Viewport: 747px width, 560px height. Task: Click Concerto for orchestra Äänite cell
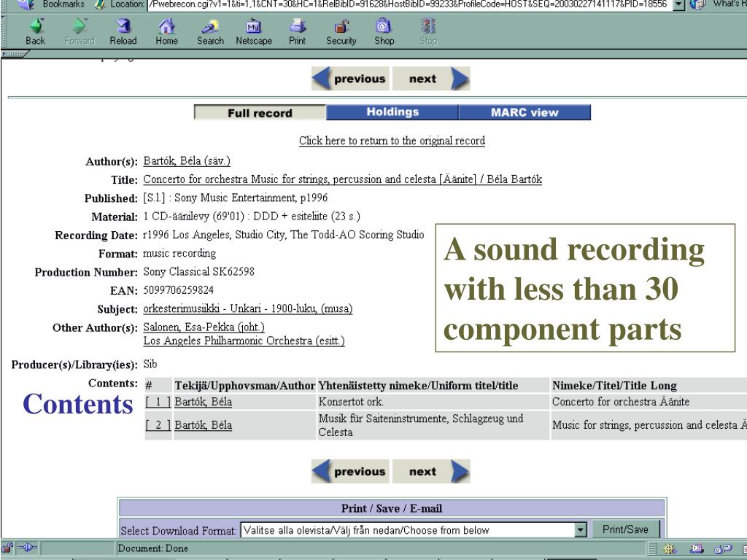649,402
